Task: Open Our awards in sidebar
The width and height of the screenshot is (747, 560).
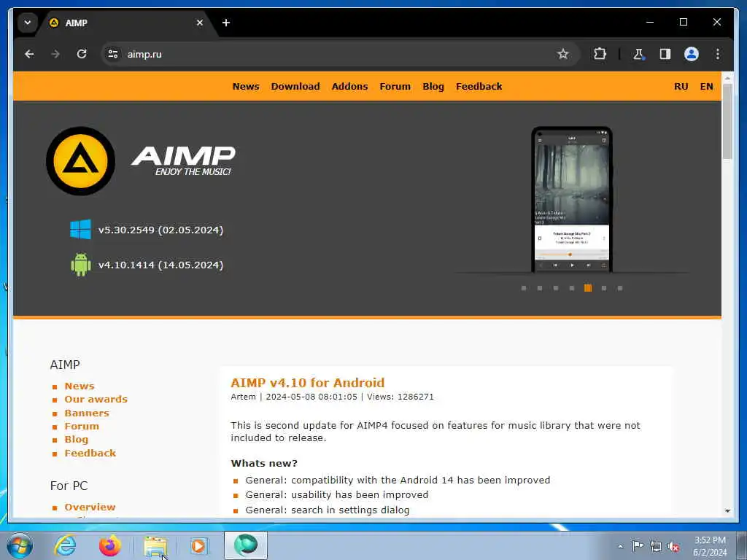Action: coord(96,400)
